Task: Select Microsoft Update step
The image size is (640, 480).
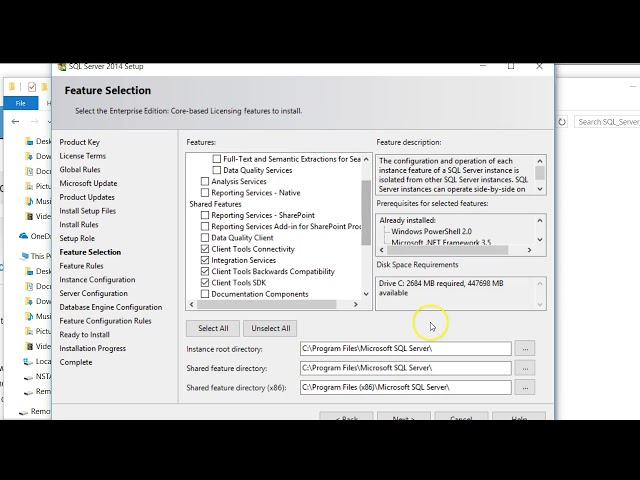Action: [x=88, y=183]
